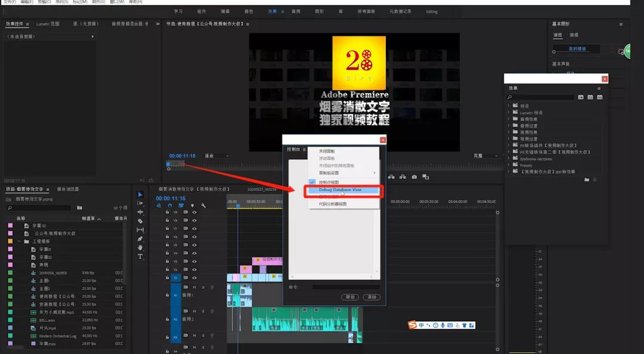
Task: Toggle lock on V1 track
Action: tap(167, 278)
